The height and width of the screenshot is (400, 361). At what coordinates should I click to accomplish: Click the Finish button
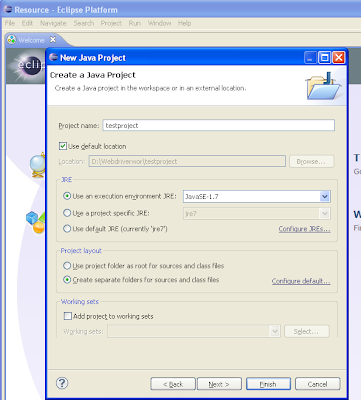click(268, 384)
